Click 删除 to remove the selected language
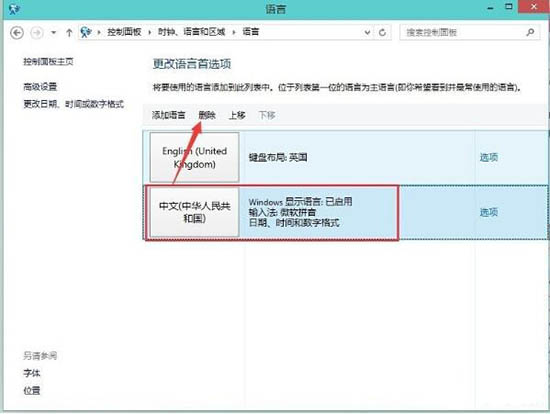Image resolution: width=550 pixels, height=414 pixels. 207,115
